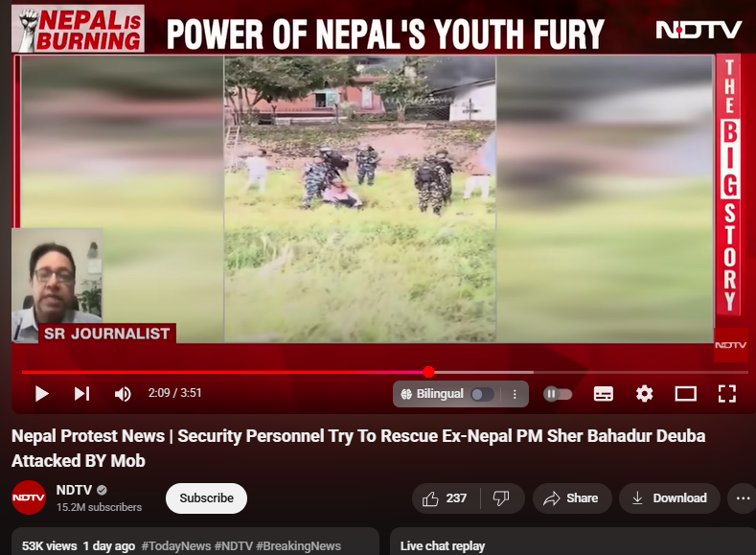Open Bilingual options three-dot menu
The image size is (756, 555).
pyautogui.click(x=515, y=394)
